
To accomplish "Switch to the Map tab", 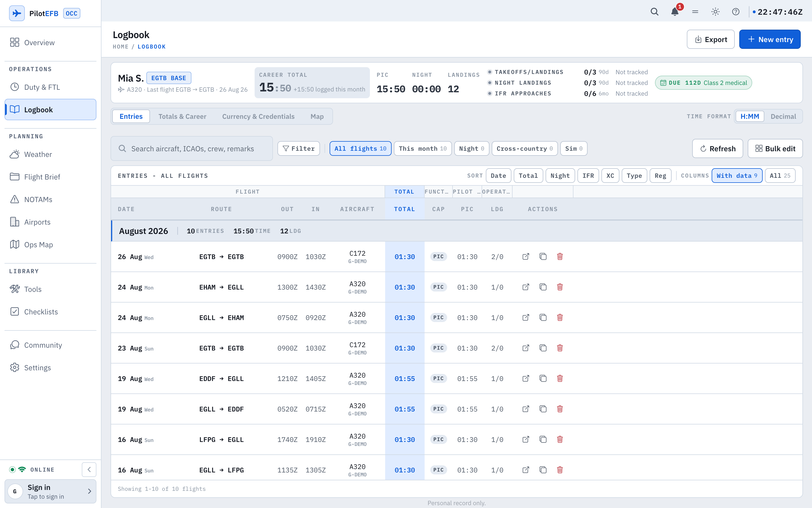I will point(317,116).
